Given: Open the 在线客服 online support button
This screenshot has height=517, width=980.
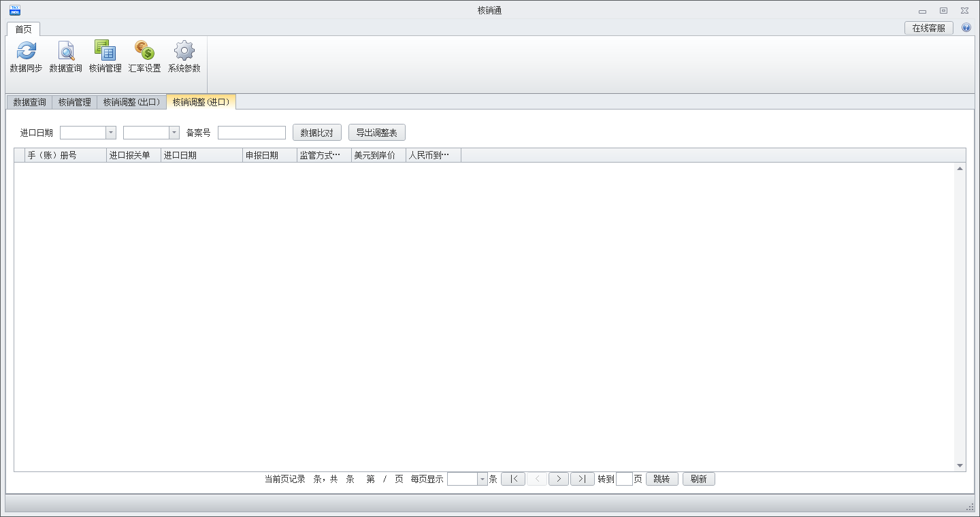Looking at the screenshot, I should pos(929,28).
